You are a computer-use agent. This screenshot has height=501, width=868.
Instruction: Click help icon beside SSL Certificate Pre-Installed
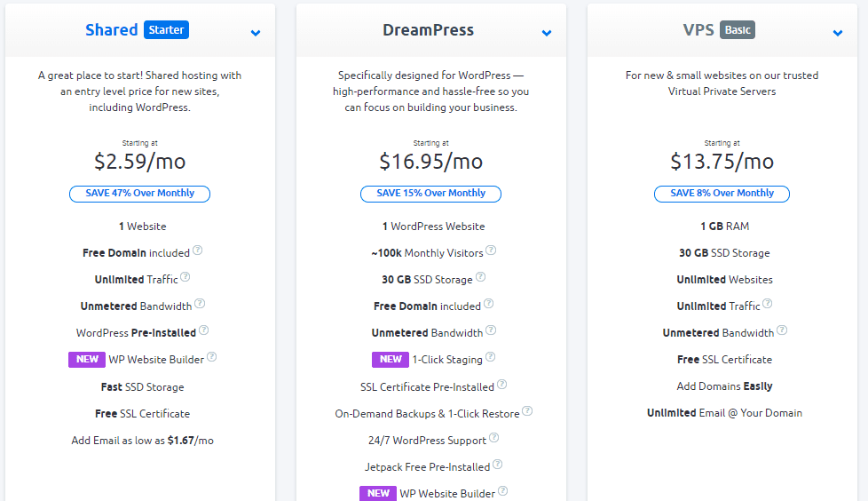501,384
